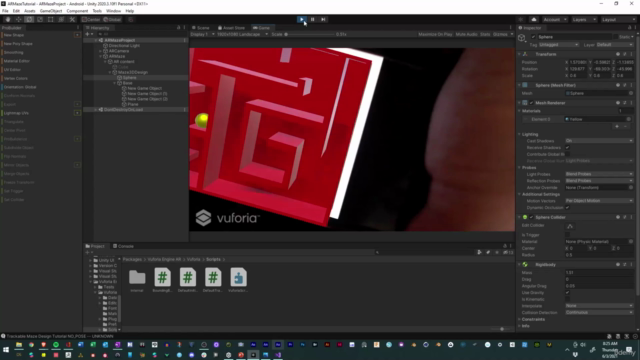The image size is (640, 360).
Task: Toggle Receive Shadows checkbox
Action: pos(567,148)
